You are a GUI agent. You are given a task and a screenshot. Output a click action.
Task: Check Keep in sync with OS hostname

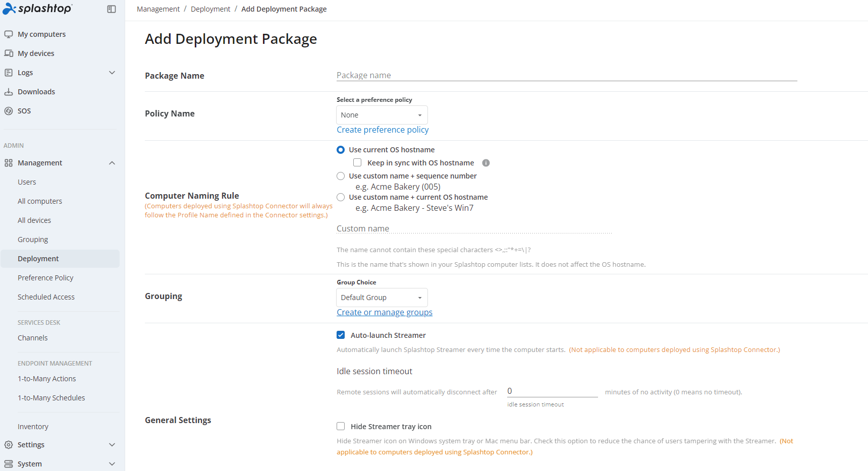(357, 162)
